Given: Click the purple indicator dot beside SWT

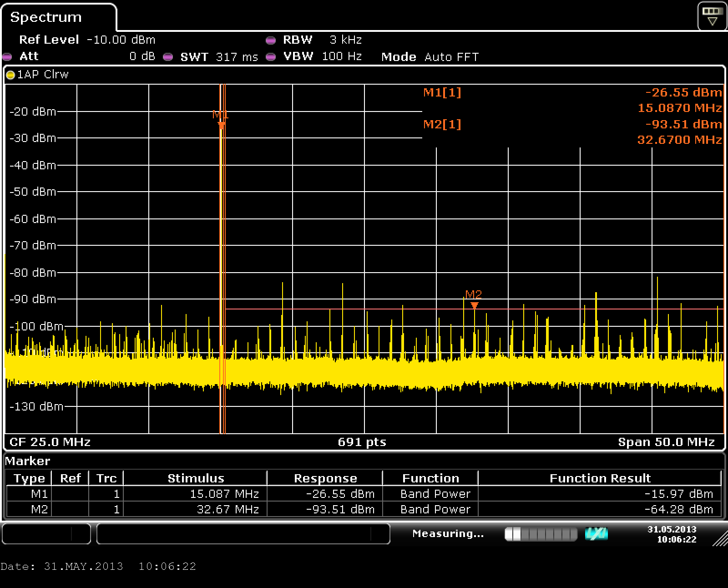Looking at the screenshot, I should pos(168,57).
